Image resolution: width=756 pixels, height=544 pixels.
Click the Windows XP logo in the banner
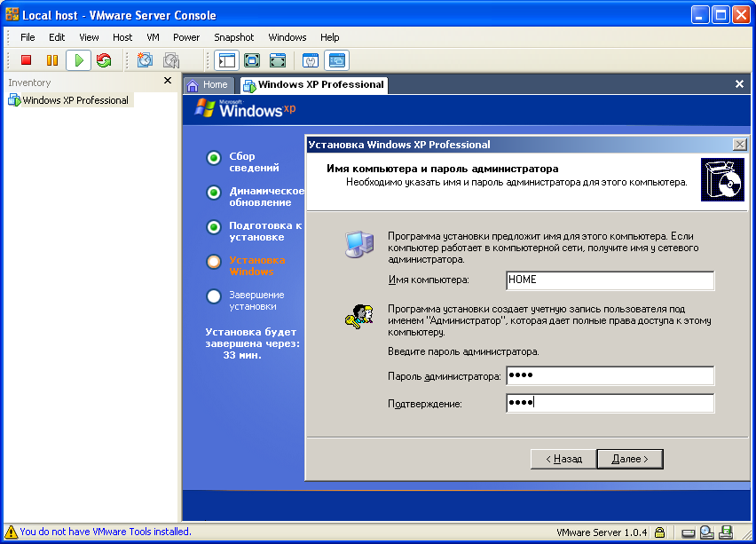tap(246, 108)
